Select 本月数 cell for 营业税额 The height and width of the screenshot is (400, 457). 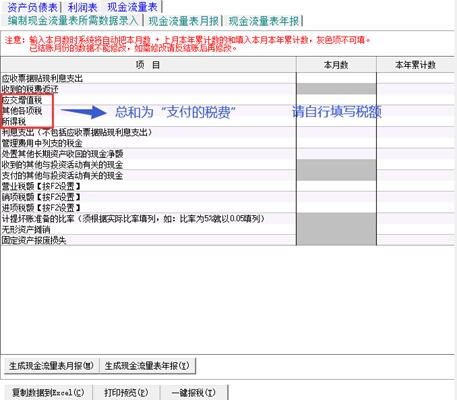pos(336,186)
